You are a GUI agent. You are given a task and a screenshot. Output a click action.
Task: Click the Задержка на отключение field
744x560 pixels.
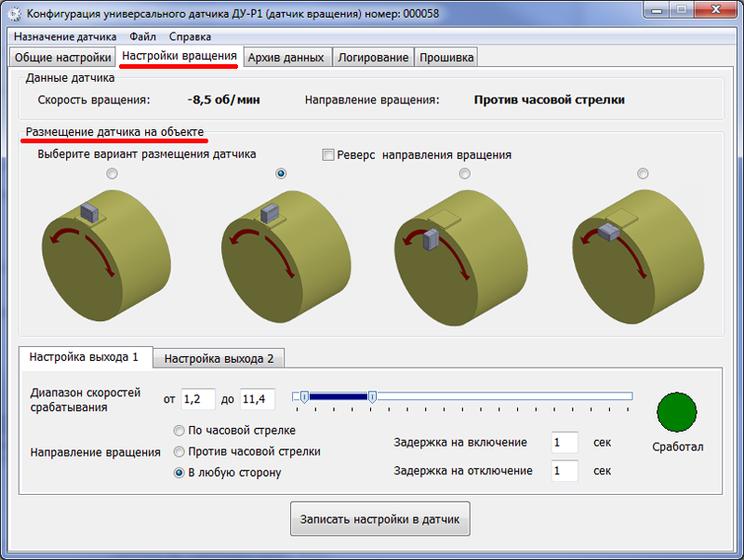565,471
